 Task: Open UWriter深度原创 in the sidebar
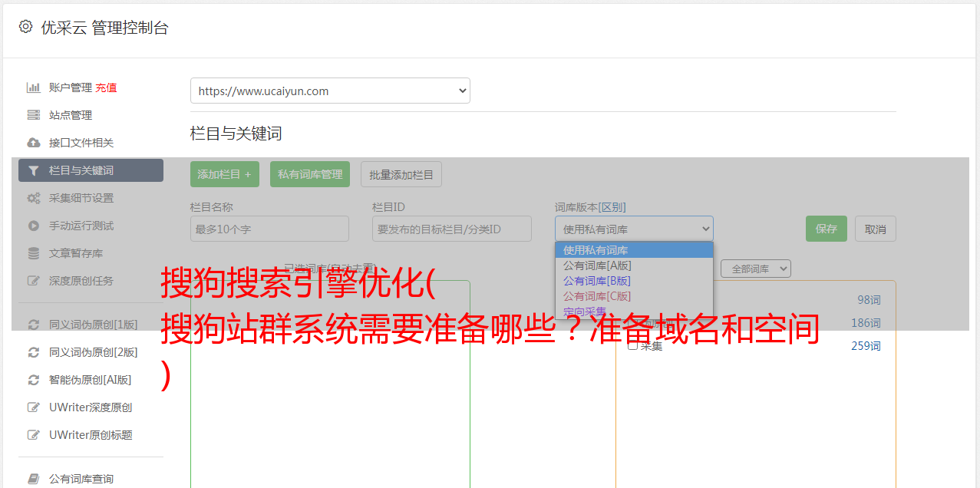tap(91, 407)
